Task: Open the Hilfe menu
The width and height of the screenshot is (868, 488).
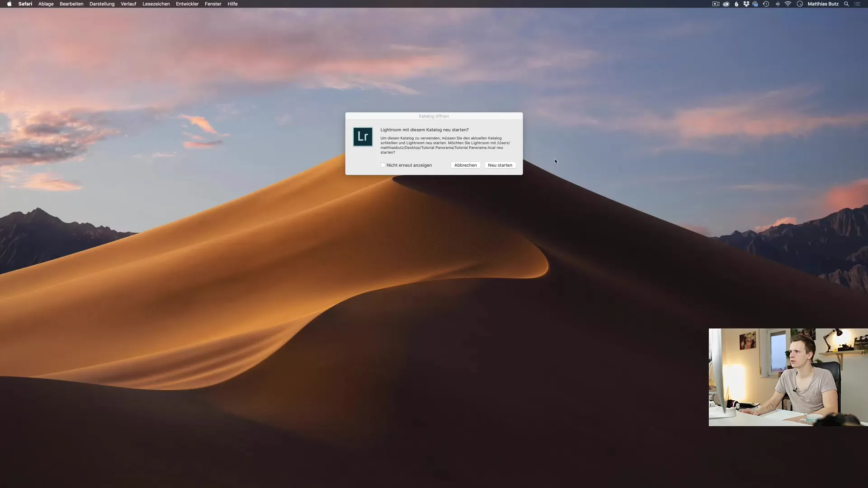Action: click(232, 4)
